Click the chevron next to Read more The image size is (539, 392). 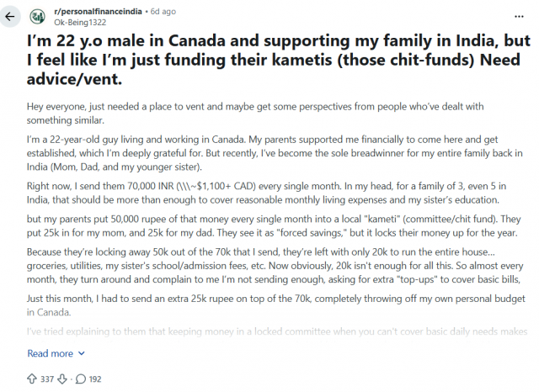(x=82, y=353)
